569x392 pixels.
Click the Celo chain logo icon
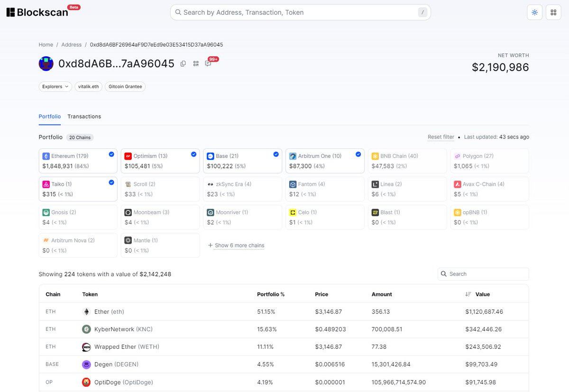pos(293,212)
